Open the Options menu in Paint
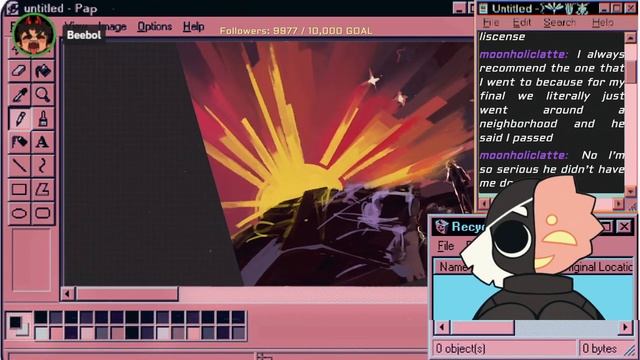 pyautogui.click(x=154, y=27)
